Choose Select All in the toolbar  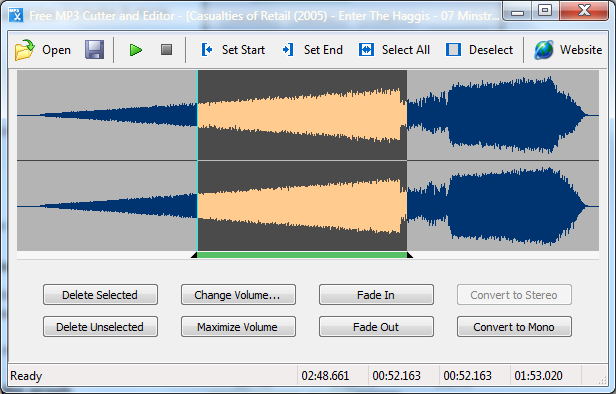coord(394,50)
